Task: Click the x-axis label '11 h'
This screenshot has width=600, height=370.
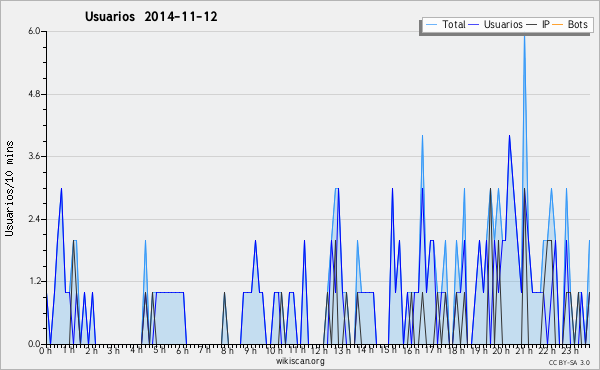Action: pyautogui.click(x=297, y=350)
